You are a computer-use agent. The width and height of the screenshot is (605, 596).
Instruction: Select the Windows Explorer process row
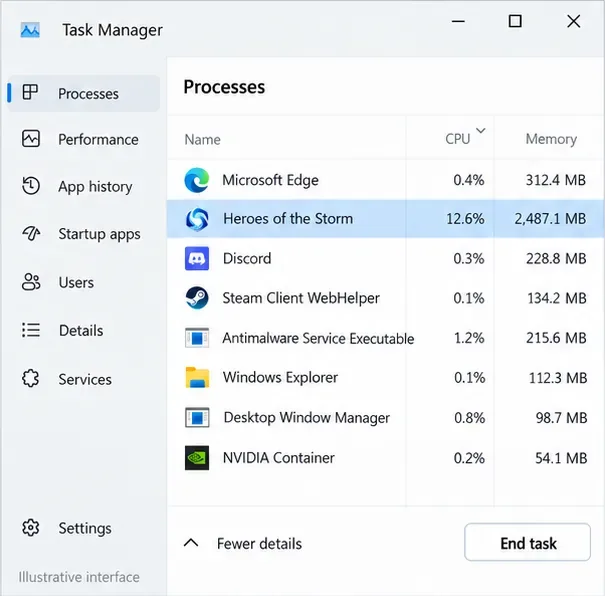[386, 378]
